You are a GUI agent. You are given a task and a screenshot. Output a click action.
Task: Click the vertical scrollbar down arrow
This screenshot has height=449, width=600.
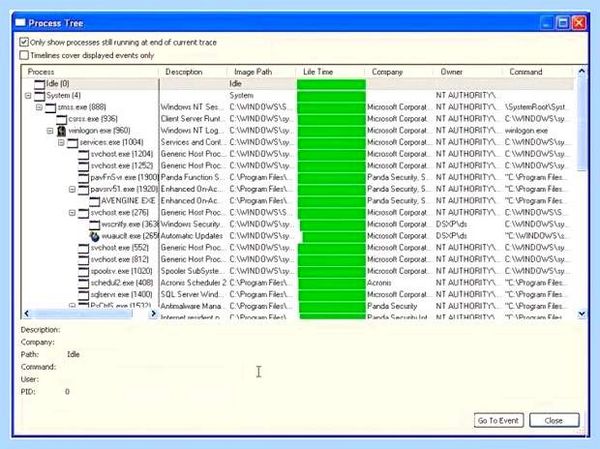582,314
